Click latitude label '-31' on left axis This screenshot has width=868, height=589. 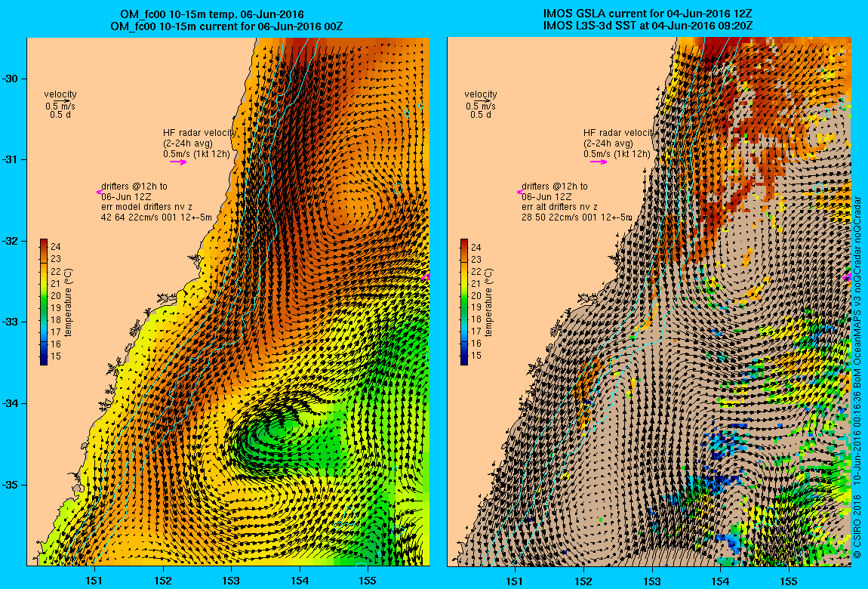[x=10, y=160]
